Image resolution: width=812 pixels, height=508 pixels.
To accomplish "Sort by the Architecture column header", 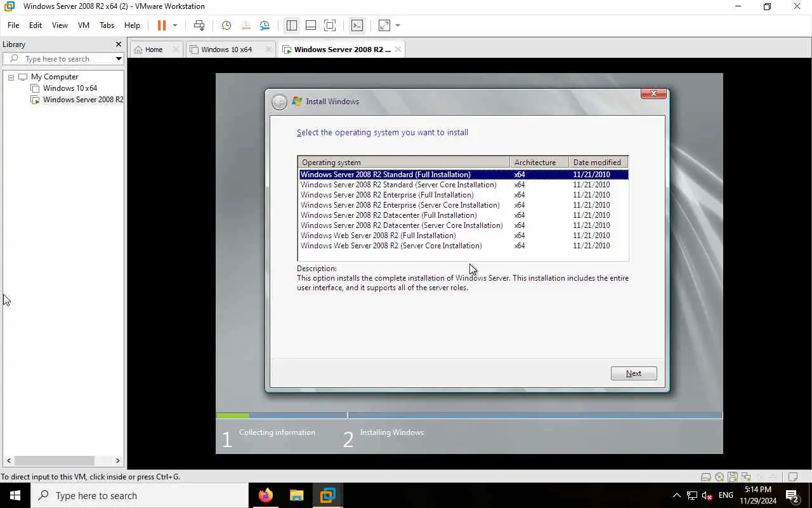I will point(539,163).
